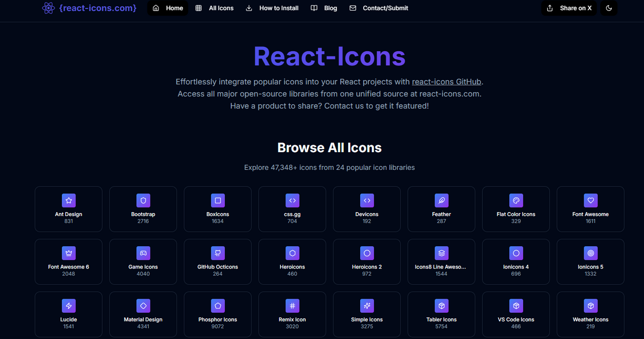The width and height of the screenshot is (644, 339).
Task: Open Bootstrap shield icon
Action: (143, 200)
